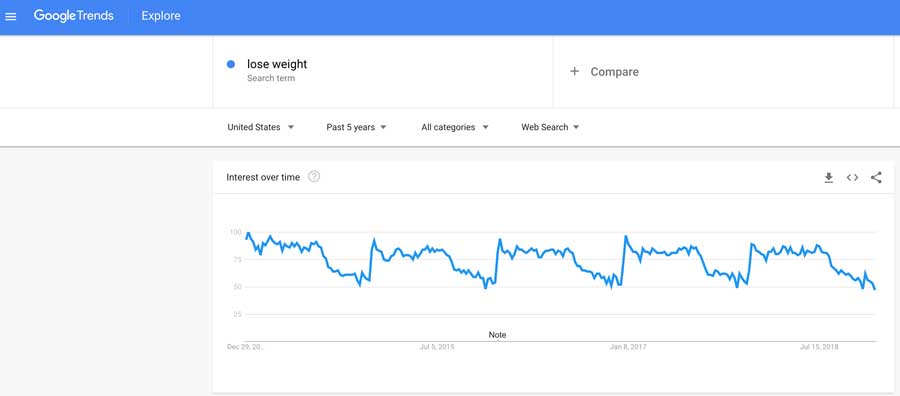Viewport: 900px width, 396px height.
Task: Download the interest over time CSV
Action: click(828, 178)
